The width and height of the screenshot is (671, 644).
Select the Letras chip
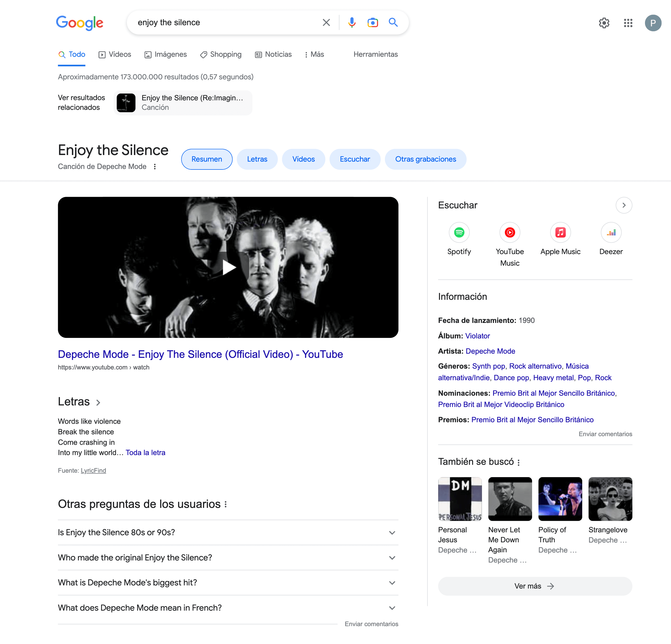(x=257, y=159)
